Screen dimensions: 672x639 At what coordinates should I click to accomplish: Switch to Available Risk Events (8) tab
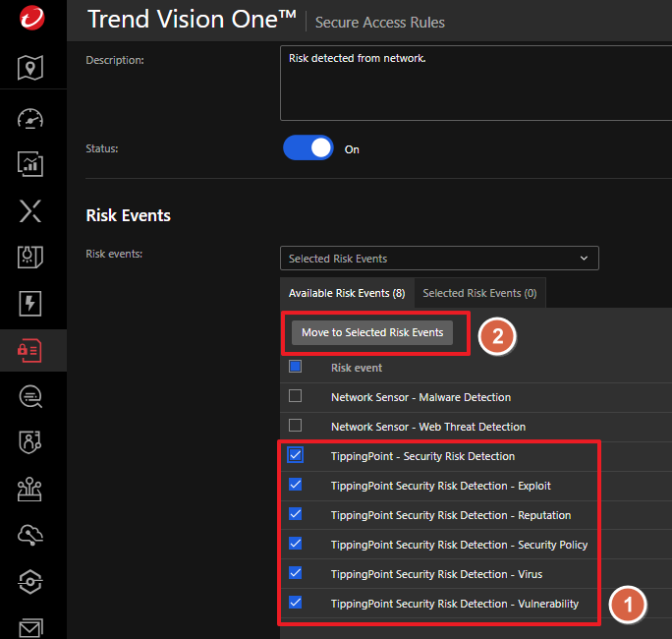click(347, 293)
